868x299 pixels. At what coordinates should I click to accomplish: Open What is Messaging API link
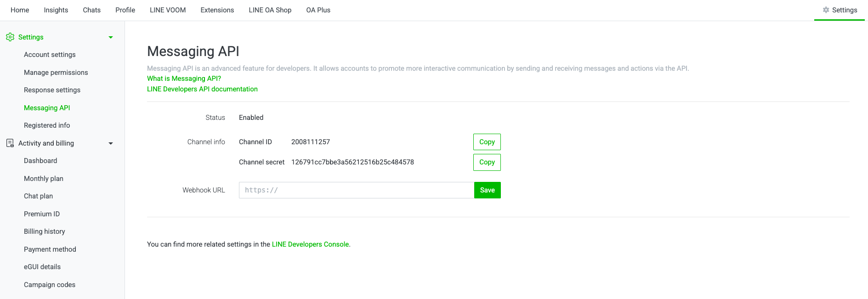point(184,79)
